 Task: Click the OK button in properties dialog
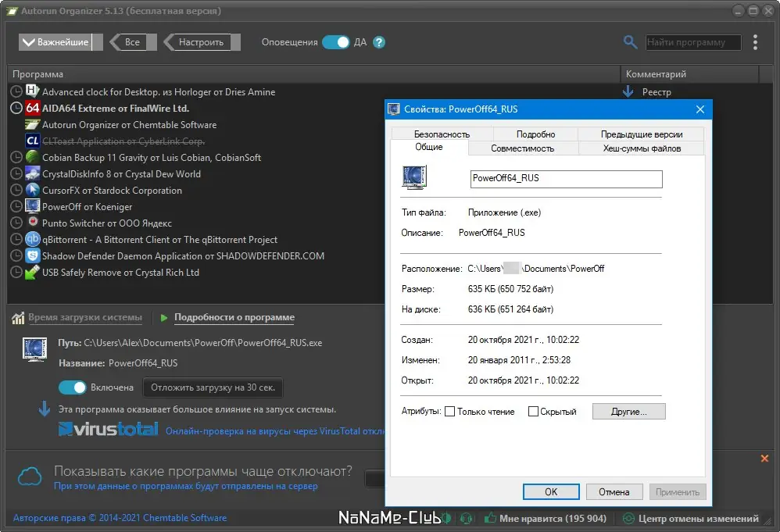tap(551, 491)
